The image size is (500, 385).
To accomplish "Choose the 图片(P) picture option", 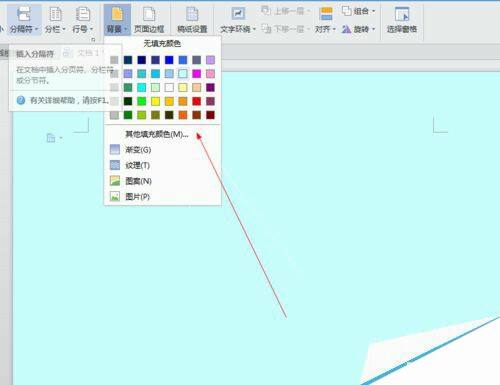I will [137, 197].
